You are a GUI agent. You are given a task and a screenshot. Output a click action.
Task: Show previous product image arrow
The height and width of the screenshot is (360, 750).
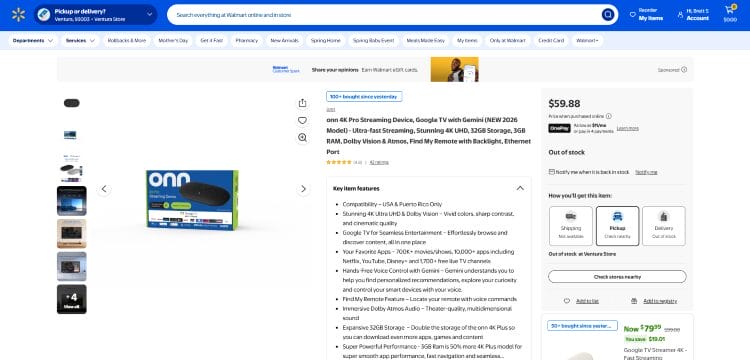[104, 189]
